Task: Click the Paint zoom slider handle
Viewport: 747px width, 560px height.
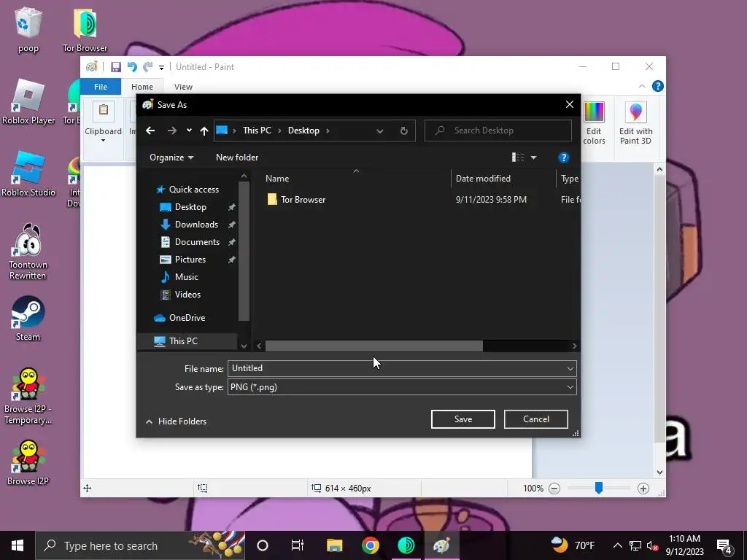Action: (x=599, y=488)
